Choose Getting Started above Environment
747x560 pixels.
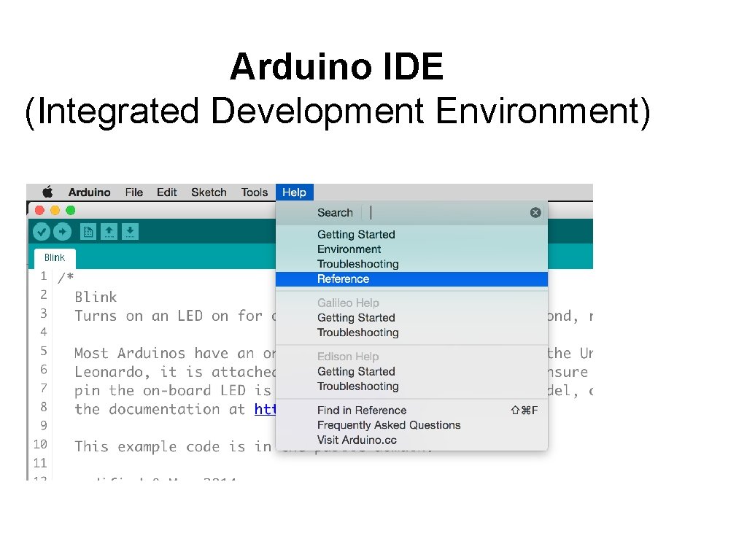411,235
